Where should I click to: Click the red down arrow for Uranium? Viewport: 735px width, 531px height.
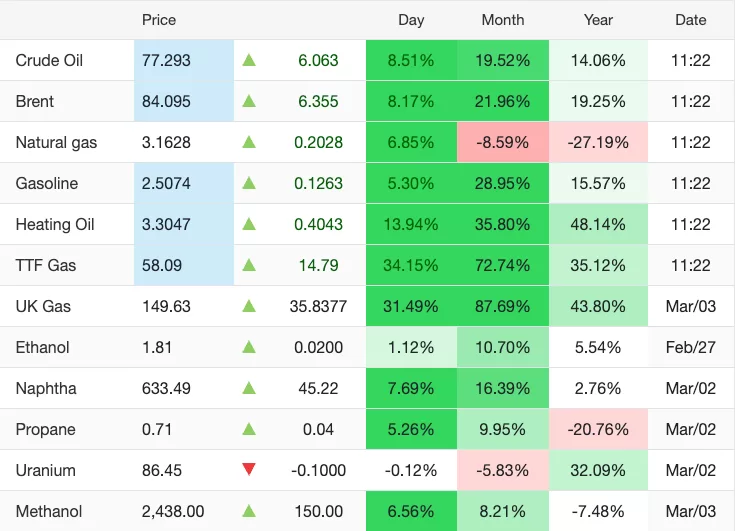(249, 470)
